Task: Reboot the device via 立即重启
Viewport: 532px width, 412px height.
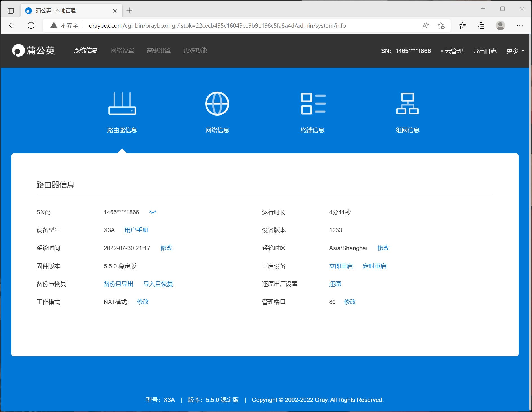Action: tap(341, 266)
